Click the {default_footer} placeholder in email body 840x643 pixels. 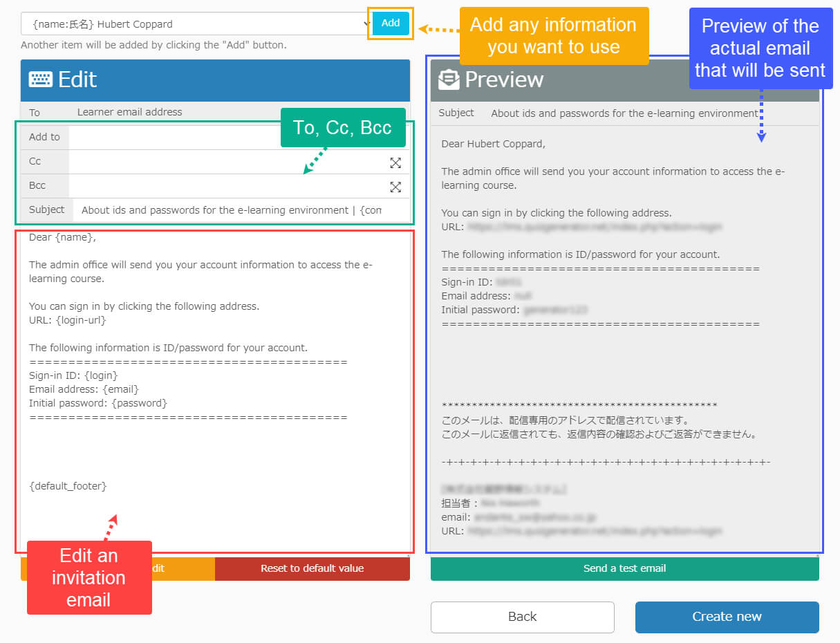point(68,486)
